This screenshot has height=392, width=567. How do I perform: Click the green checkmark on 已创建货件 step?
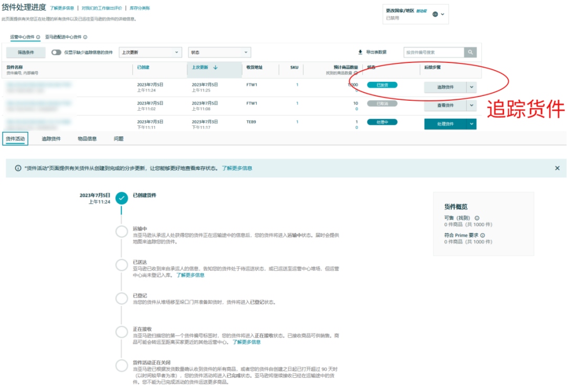122,198
